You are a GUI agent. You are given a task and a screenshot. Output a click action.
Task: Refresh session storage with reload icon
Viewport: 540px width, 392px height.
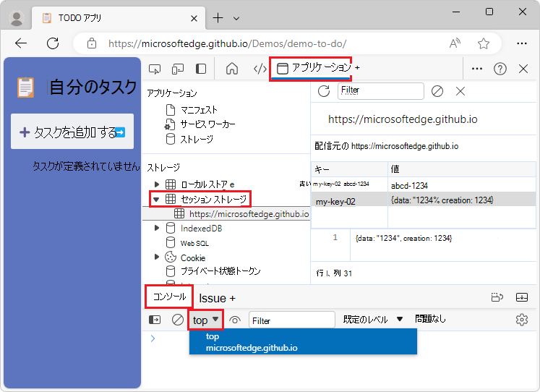coord(324,91)
